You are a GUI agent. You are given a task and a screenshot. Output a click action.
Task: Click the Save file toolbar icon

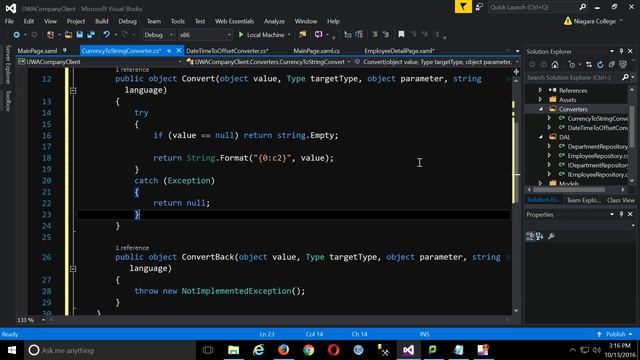tap(80, 35)
